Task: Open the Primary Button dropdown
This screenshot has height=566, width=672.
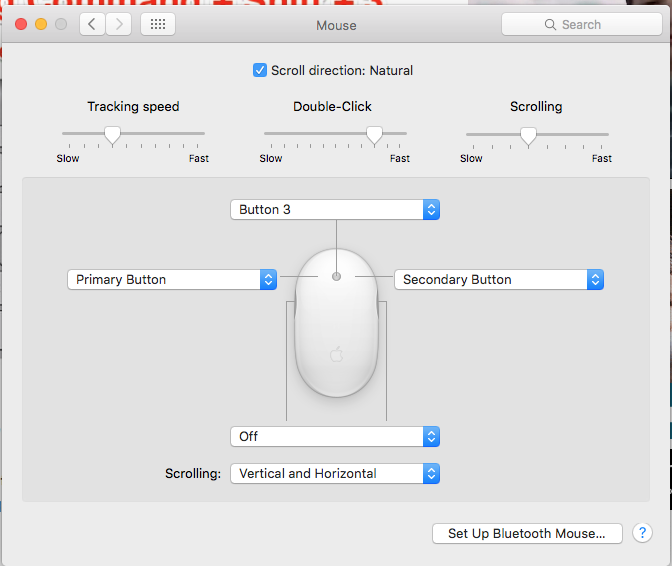Action: click(x=171, y=280)
